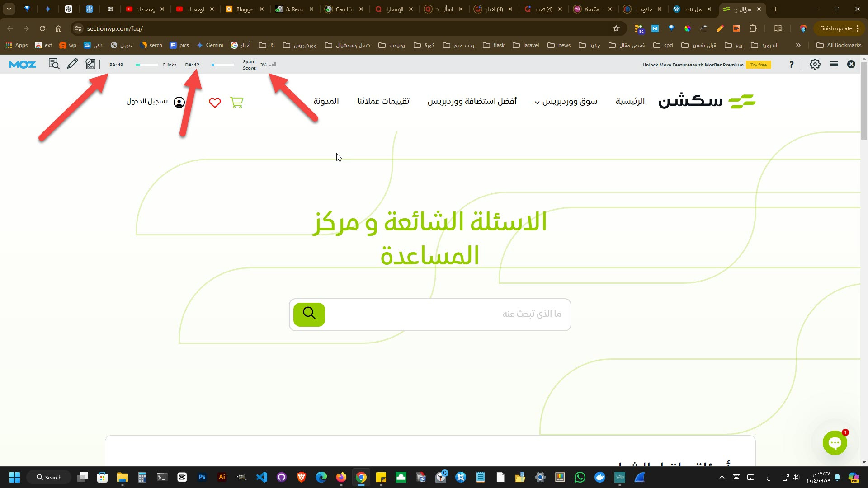Open the shopping cart icon
Viewport: 868px width, 488px height.
click(x=236, y=102)
